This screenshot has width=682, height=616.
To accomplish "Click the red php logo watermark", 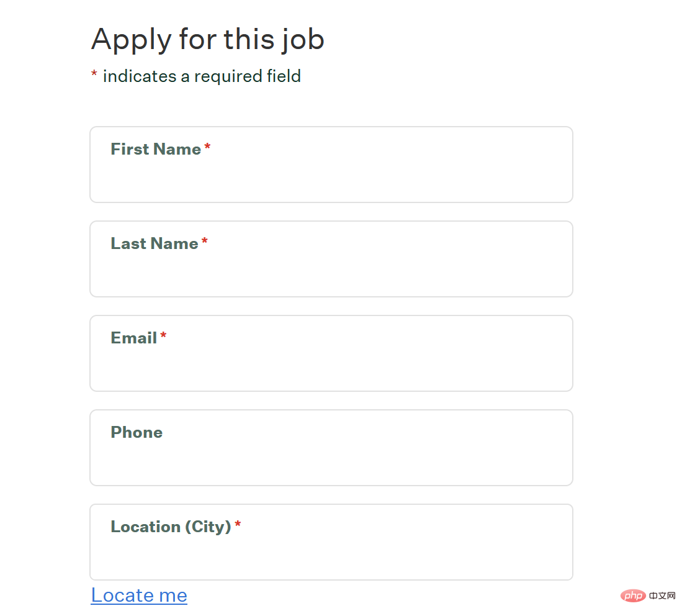I will 632,596.
